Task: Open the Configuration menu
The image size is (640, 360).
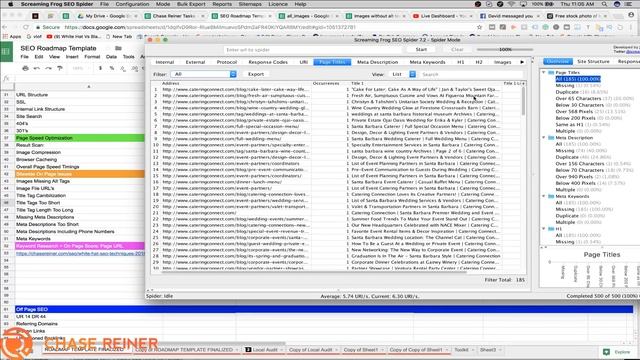Action: tap(132, 4)
